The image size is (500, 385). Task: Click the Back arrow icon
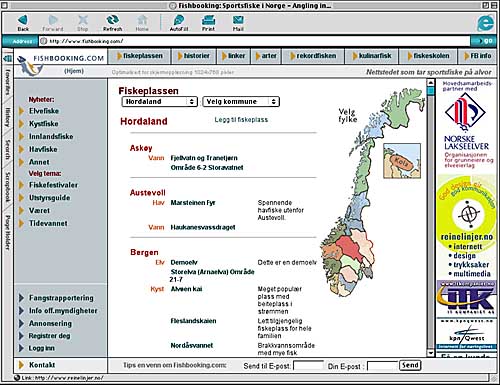pyautogui.click(x=23, y=20)
